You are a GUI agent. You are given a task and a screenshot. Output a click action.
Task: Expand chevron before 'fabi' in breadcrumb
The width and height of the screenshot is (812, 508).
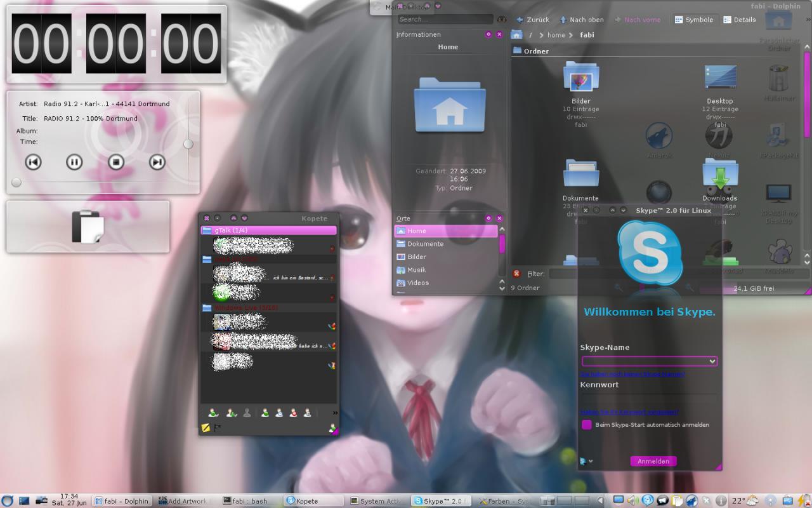click(572, 35)
